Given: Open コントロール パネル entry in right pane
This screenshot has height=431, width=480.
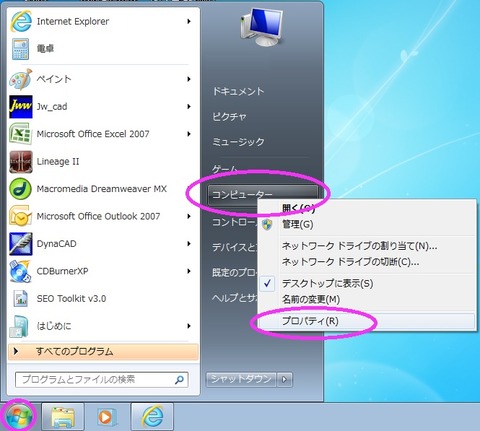Looking at the screenshot, I should [x=235, y=222].
